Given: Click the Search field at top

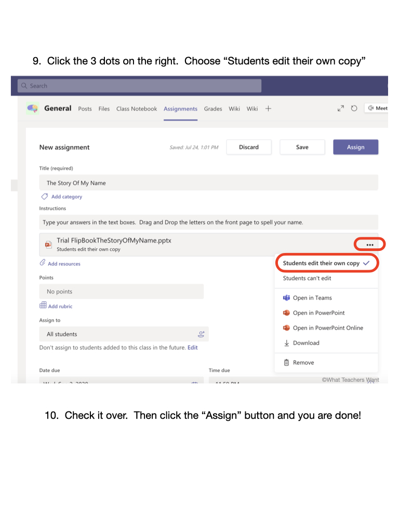Looking at the screenshot, I should pyautogui.click(x=139, y=86).
